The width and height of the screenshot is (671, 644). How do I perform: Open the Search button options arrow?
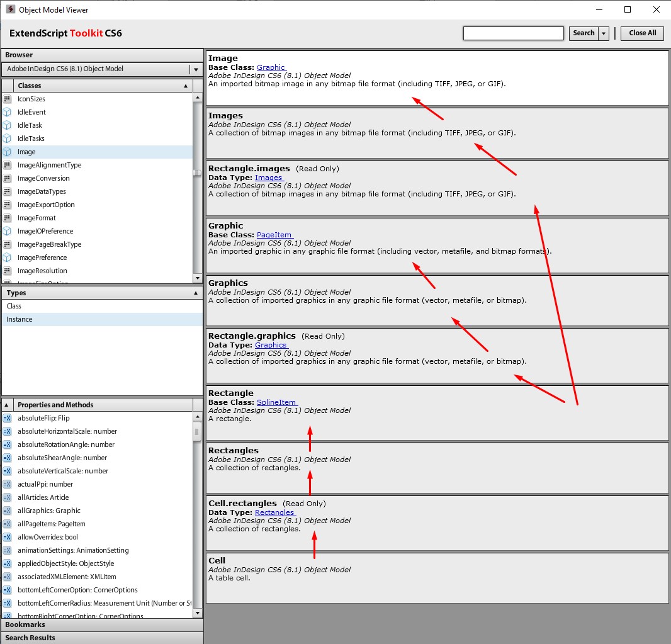click(x=604, y=33)
